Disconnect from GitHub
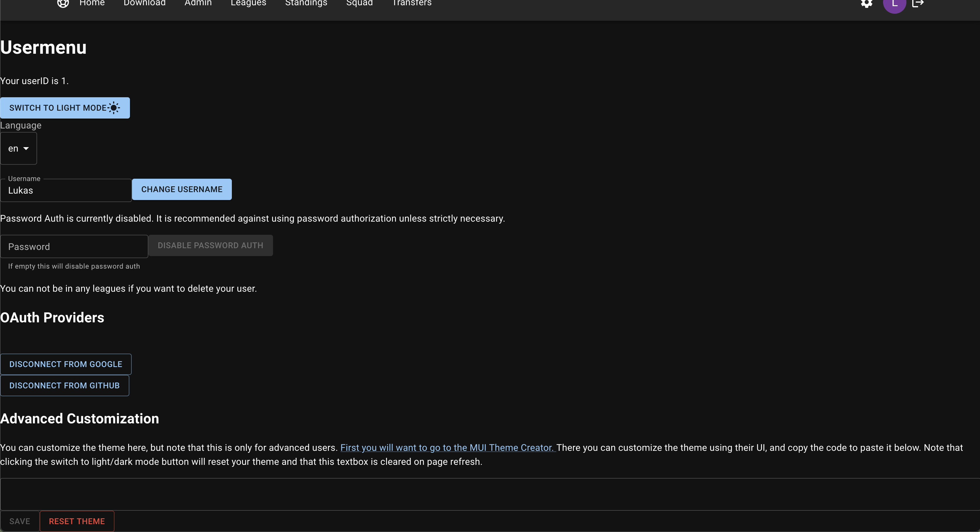This screenshot has width=980, height=532. [65, 386]
